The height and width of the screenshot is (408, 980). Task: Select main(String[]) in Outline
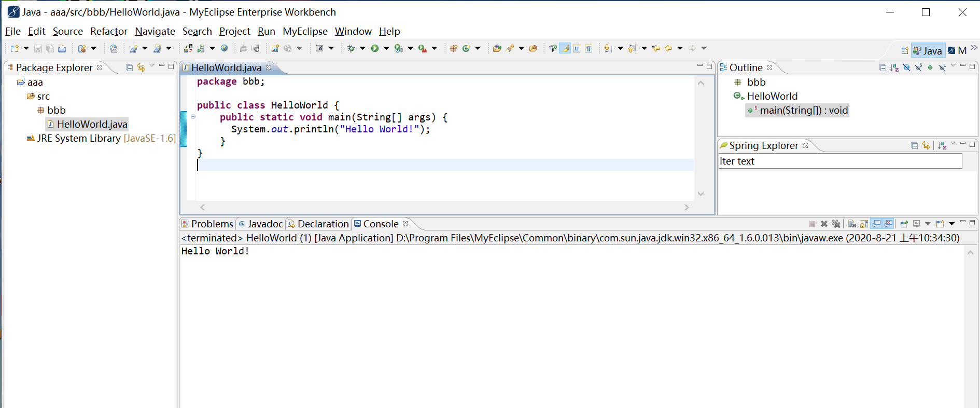tap(797, 110)
